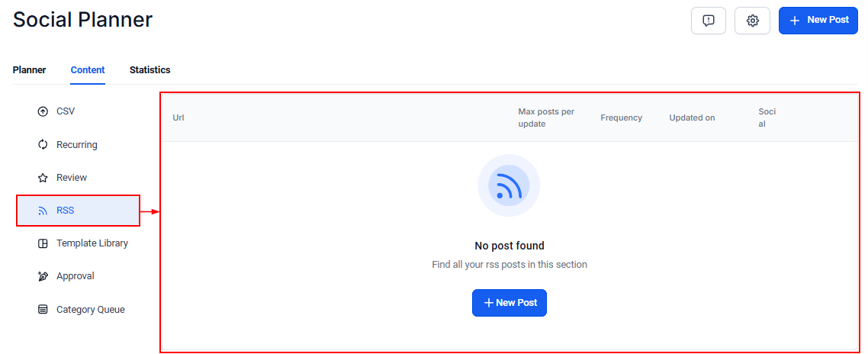This screenshot has height=354, width=868.
Task: Click the Url column header
Action: pos(178,118)
